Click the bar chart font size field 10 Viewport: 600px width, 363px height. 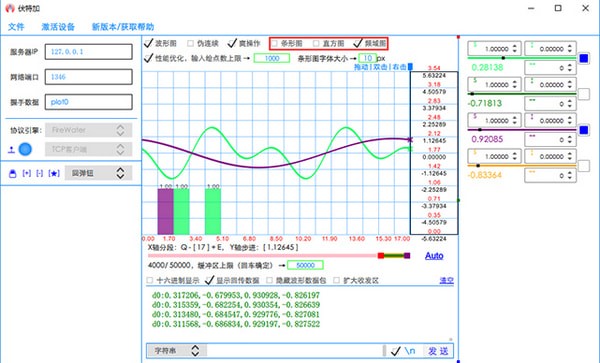pyautogui.click(x=368, y=58)
